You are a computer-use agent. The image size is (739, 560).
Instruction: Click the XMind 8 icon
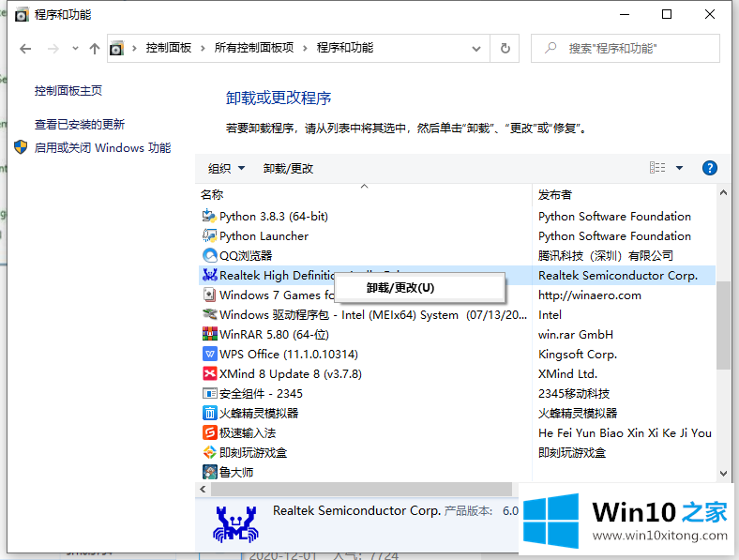tap(209, 374)
